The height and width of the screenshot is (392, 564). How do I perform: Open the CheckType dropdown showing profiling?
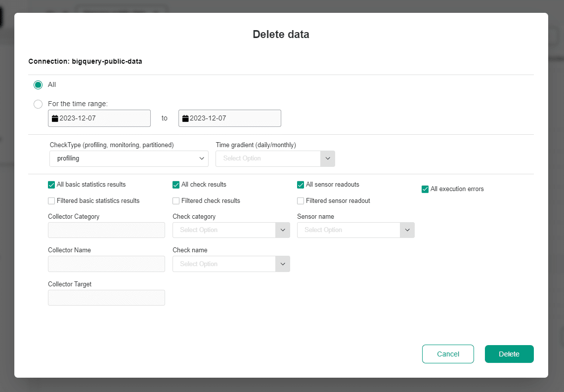[129, 158]
